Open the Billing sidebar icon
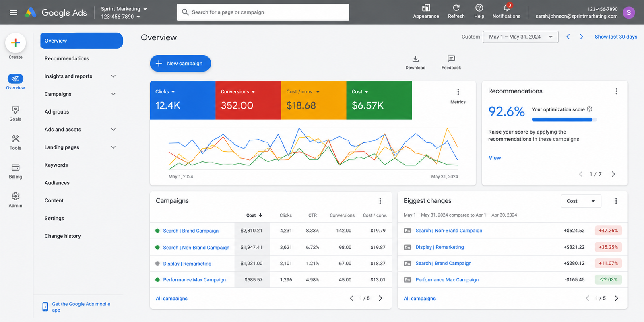 click(x=15, y=167)
